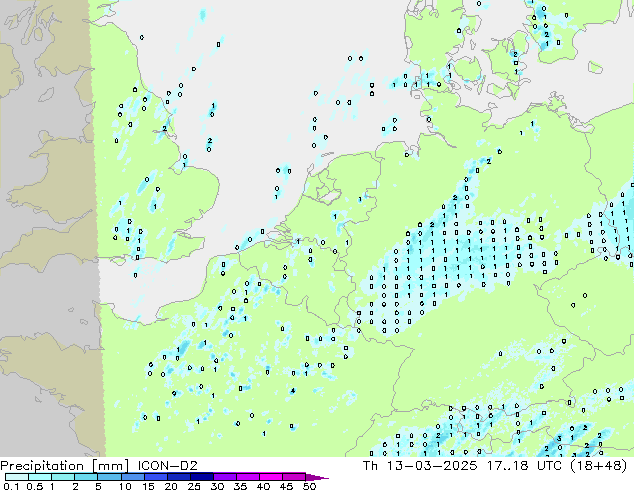Select the 0.5–1 mm legend color swatch

[40, 477]
